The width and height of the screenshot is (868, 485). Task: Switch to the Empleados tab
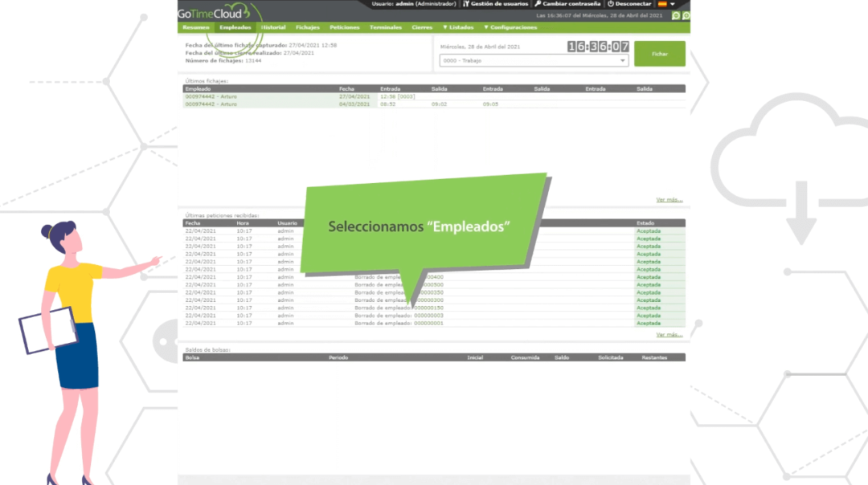pyautogui.click(x=235, y=26)
